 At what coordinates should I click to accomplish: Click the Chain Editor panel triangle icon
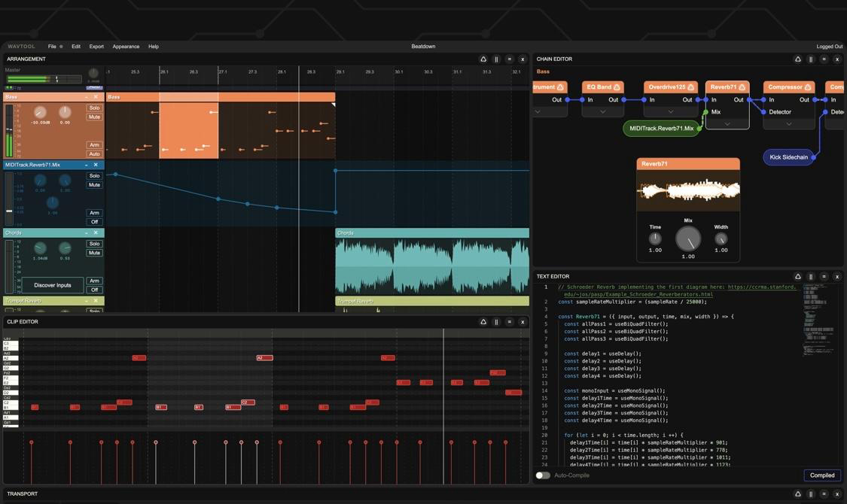(x=798, y=59)
